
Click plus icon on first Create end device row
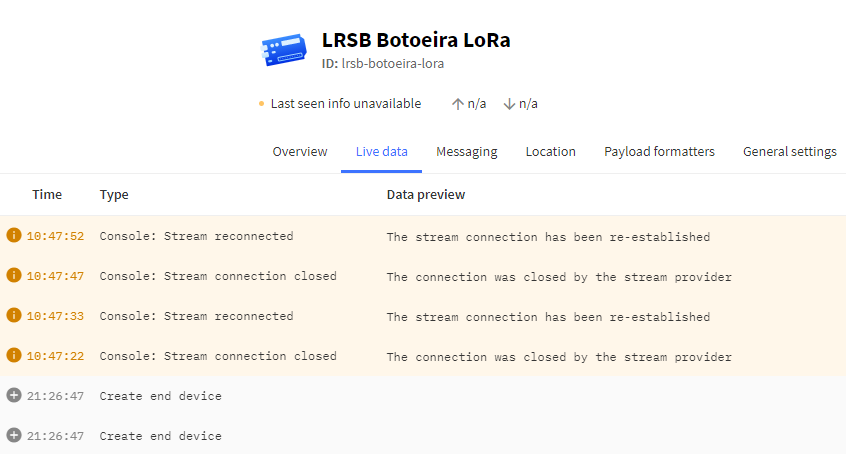(14, 395)
